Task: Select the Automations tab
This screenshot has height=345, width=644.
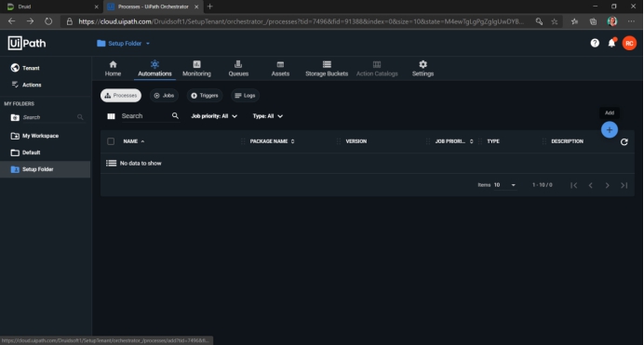Action: click(x=154, y=69)
